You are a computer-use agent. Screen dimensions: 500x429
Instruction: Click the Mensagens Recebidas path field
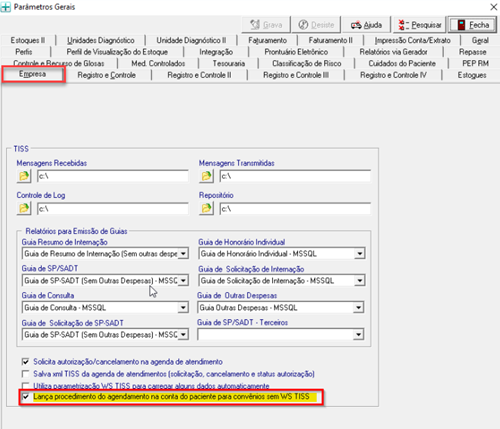(113, 176)
